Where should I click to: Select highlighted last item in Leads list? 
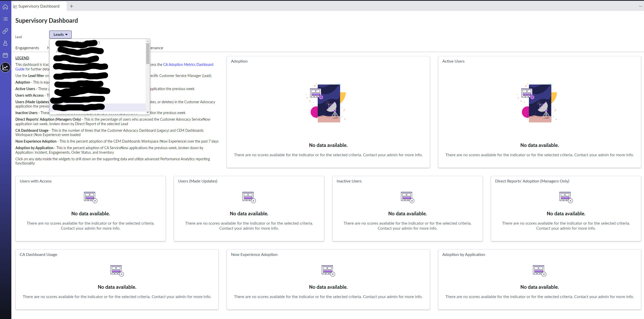point(97,107)
